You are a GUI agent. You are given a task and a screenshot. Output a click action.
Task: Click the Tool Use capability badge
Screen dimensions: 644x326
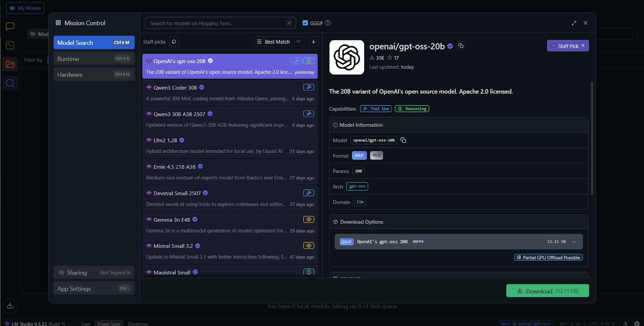point(376,109)
